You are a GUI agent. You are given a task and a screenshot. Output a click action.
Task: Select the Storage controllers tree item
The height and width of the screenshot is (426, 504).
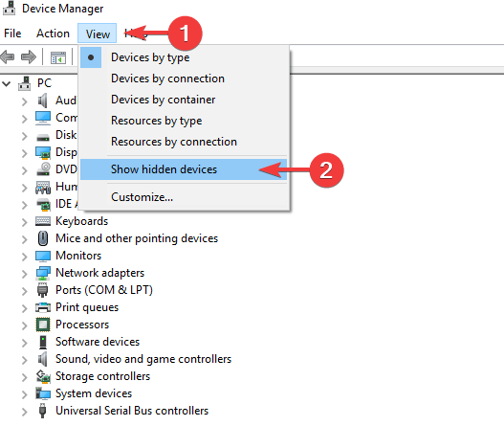[x=102, y=376]
